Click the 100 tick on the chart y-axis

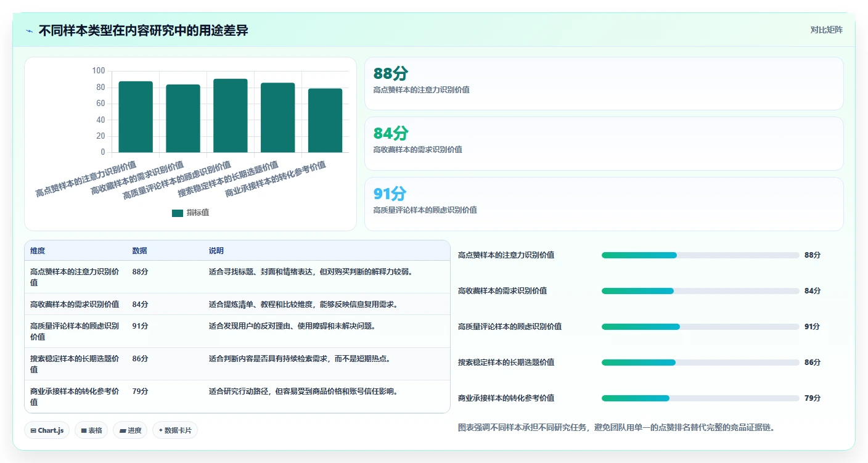click(x=99, y=71)
